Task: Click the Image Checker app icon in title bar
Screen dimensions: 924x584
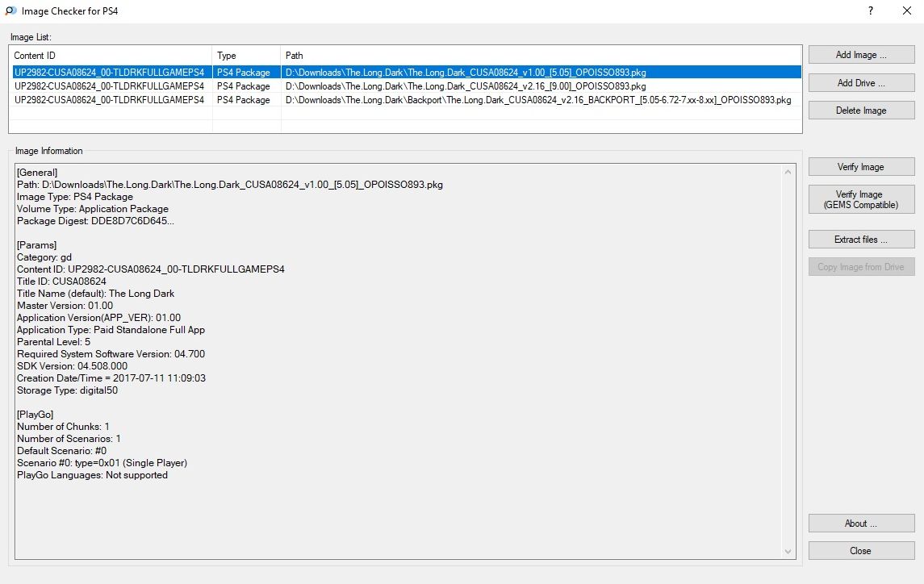Action: coord(10,10)
